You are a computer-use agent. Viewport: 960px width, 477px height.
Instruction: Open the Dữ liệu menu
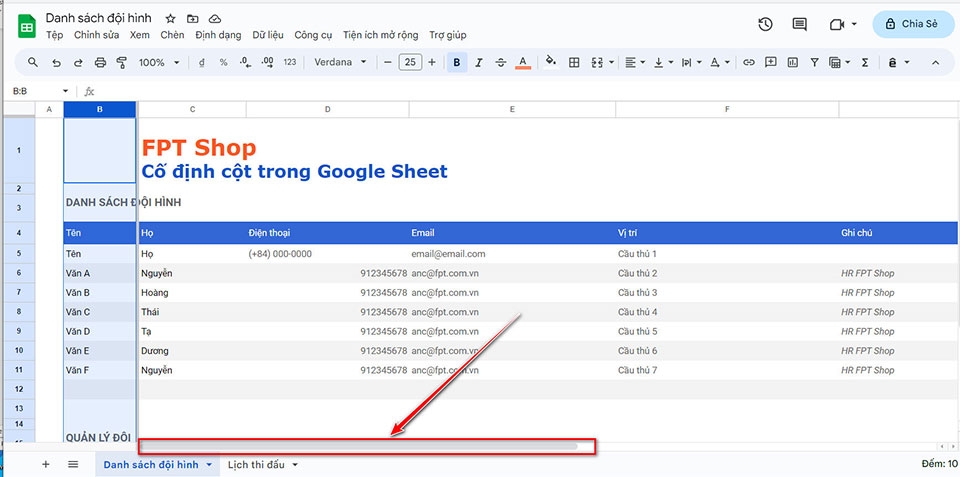click(268, 36)
